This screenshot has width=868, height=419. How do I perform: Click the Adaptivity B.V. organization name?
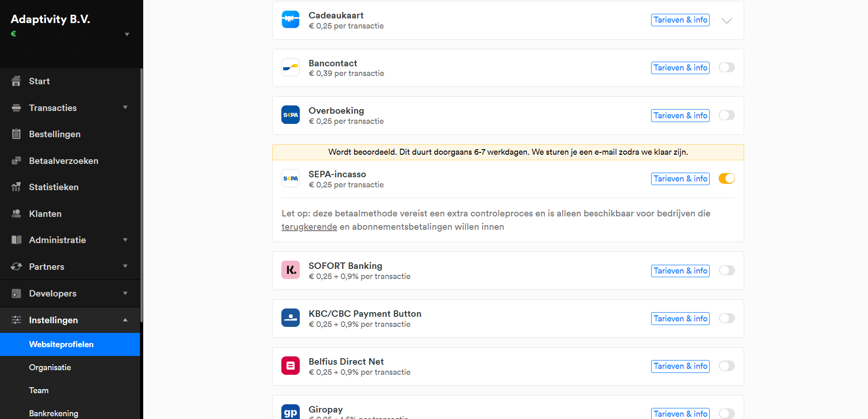point(50,19)
